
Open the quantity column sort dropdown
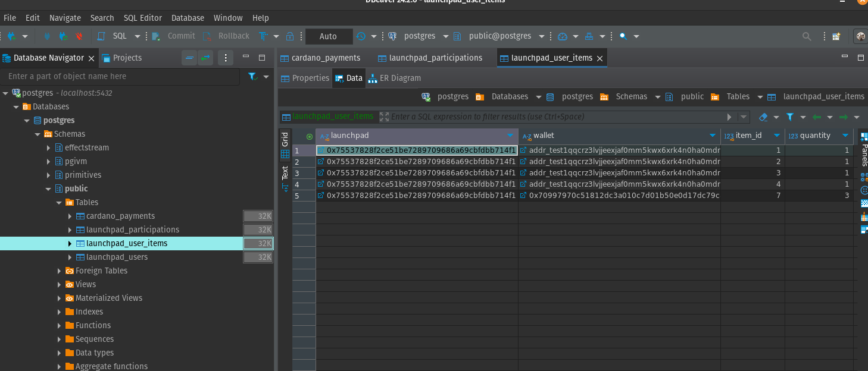click(847, 136)
